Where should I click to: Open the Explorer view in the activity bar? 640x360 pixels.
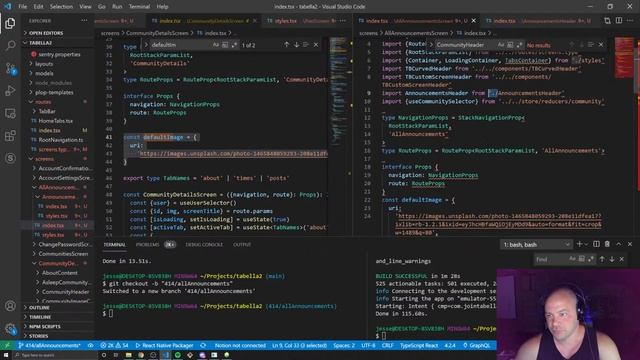(x=10, y=23)
